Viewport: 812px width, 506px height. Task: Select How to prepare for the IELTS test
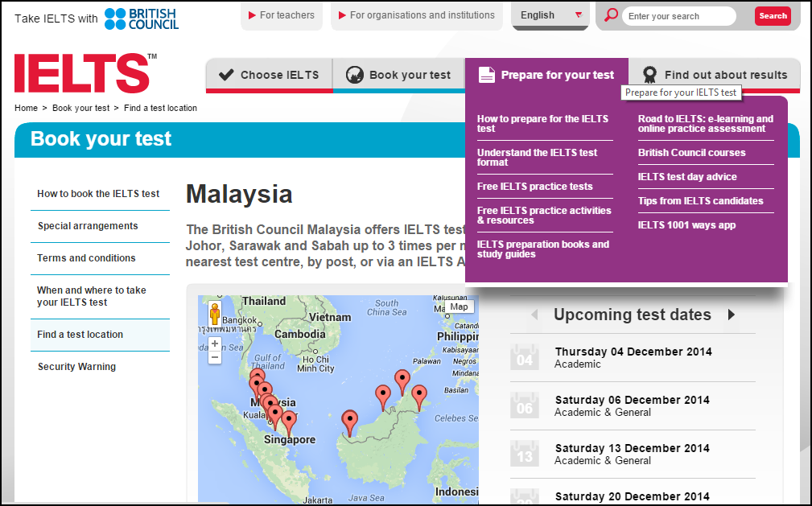pos(542,124)
